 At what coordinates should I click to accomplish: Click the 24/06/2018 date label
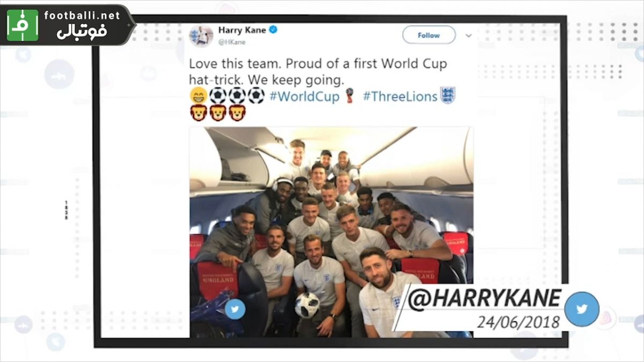(518, 322)
